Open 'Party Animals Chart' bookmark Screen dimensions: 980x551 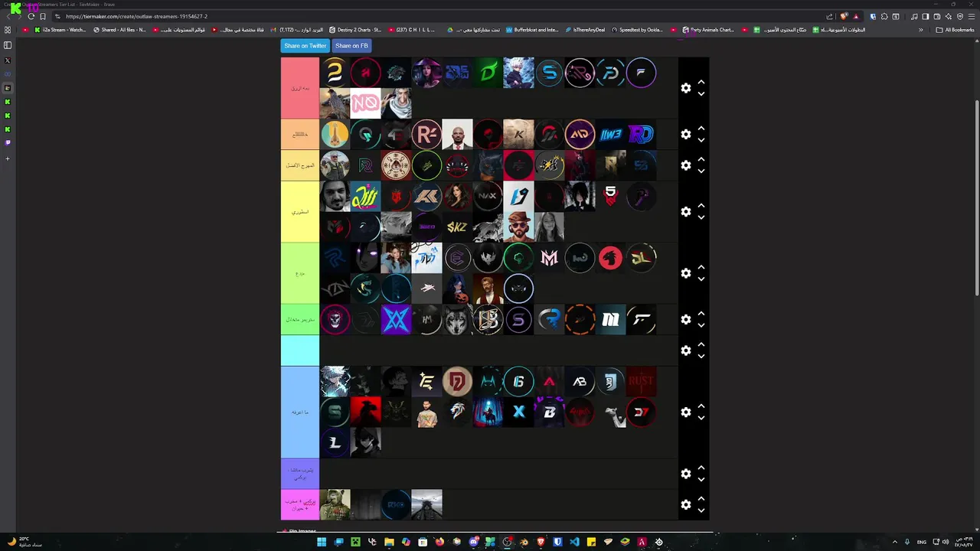[x=708, y=30]
